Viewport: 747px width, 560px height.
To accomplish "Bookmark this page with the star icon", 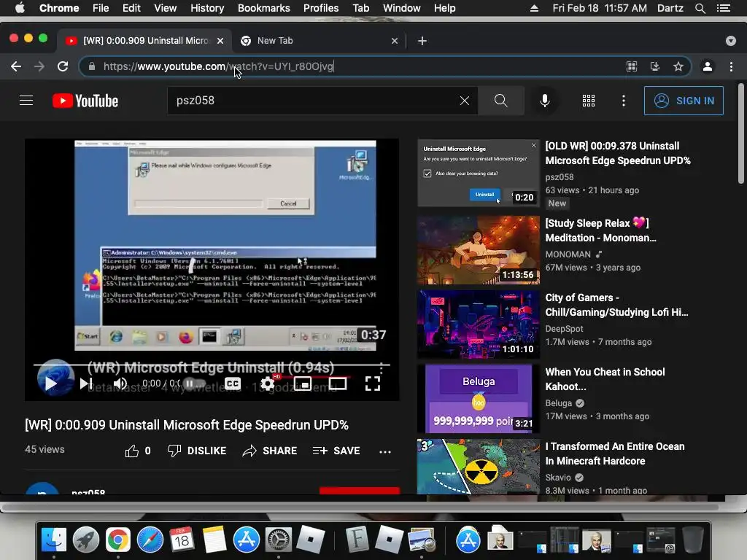I will 678,66.
